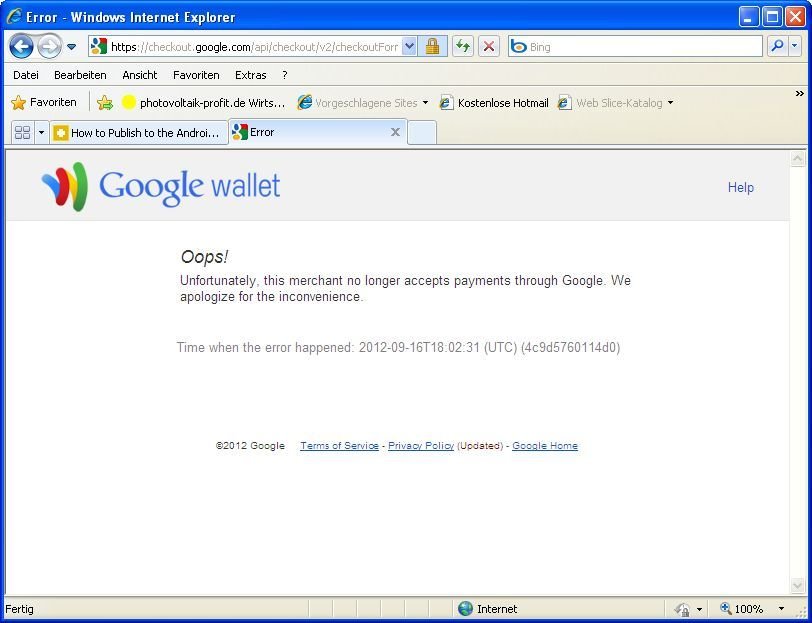Click the scrollbar down arrow
Viewport: 812px width, 623px height.
[798, 585]
